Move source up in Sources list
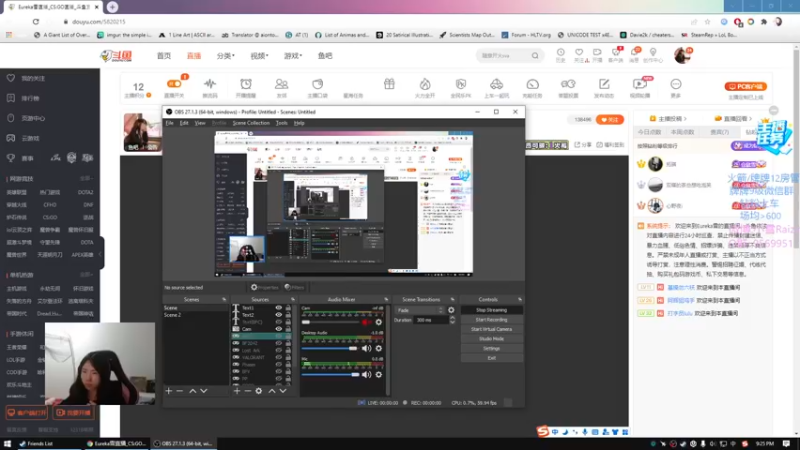 click(x=272, y=391)
